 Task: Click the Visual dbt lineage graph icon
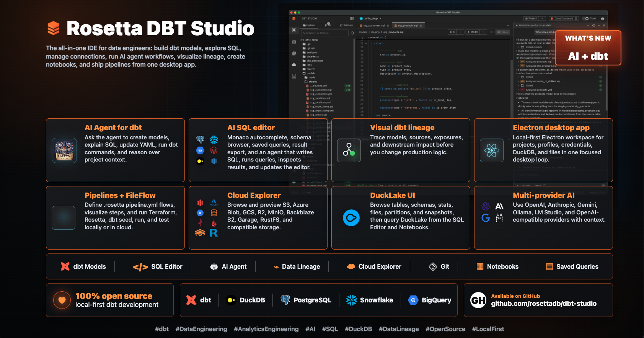coord(349,150)
